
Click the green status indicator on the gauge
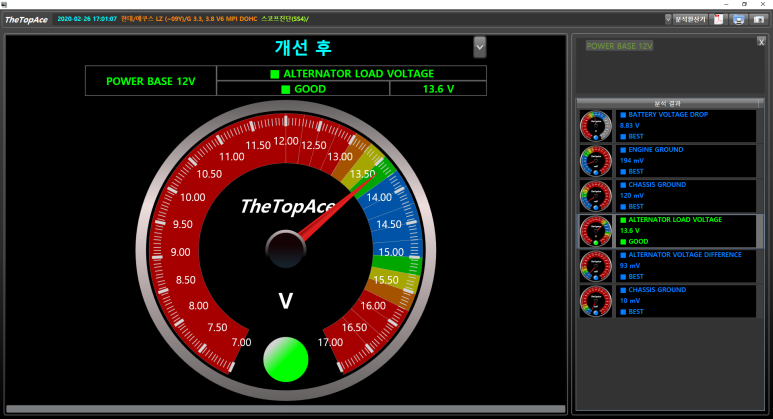pyautogui.click(x=286, y=359)
